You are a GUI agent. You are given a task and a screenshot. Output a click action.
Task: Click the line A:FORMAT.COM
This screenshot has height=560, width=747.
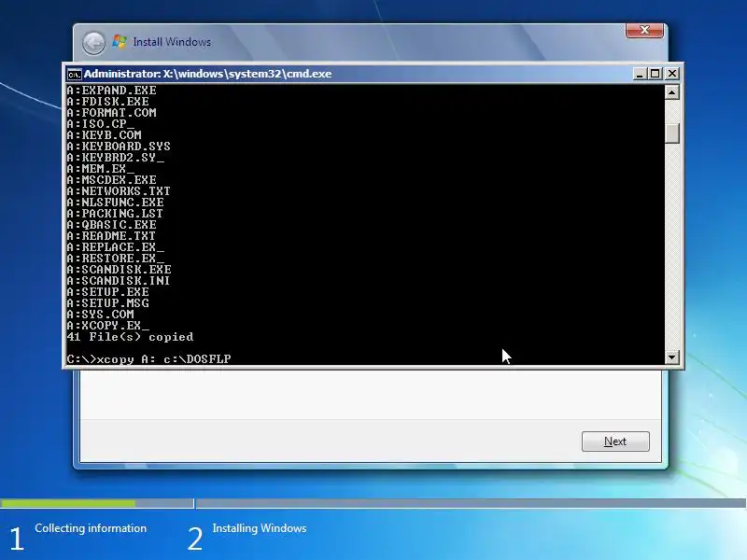click(x=111, y=113)
